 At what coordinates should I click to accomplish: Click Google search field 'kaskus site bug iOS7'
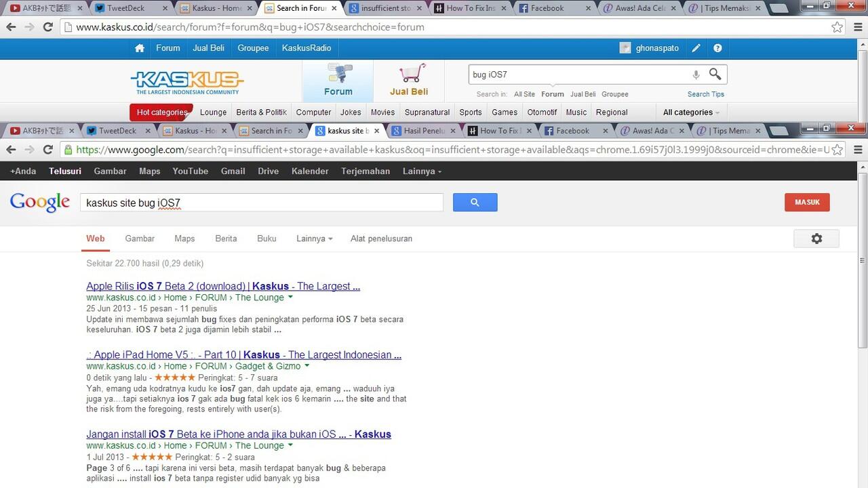pos(261,203)
